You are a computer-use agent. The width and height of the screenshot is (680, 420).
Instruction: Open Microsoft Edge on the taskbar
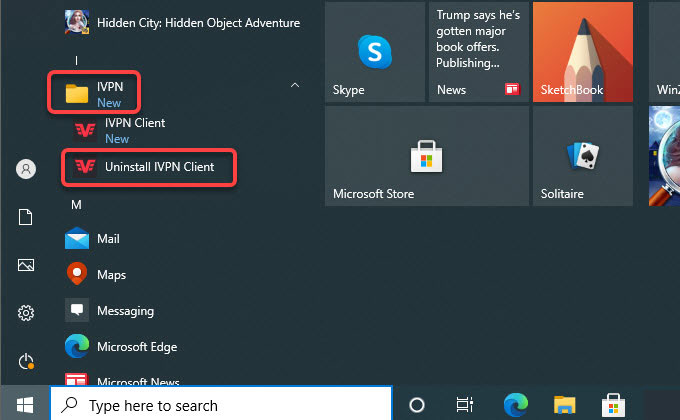(x=516, y=404)
